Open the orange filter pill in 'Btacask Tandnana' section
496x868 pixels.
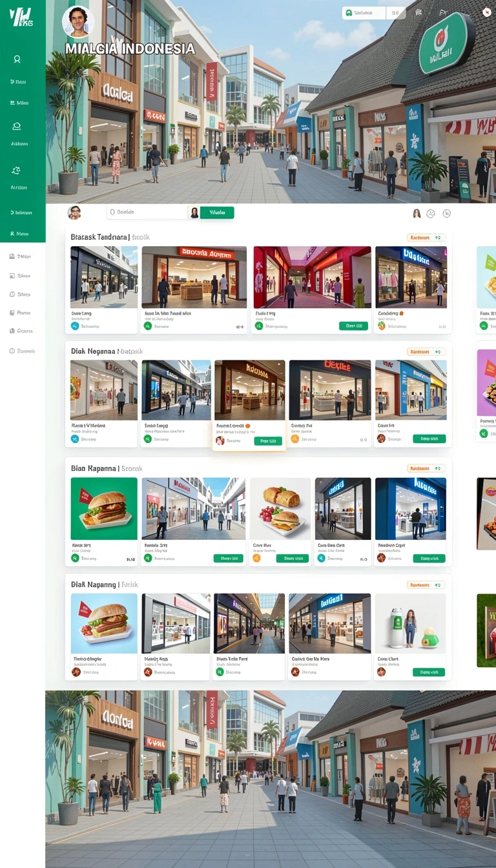[426, 238]
